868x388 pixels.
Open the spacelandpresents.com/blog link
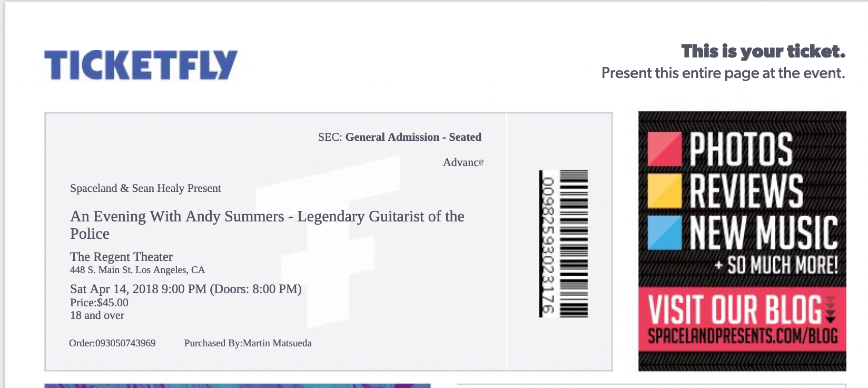(743, 335)
